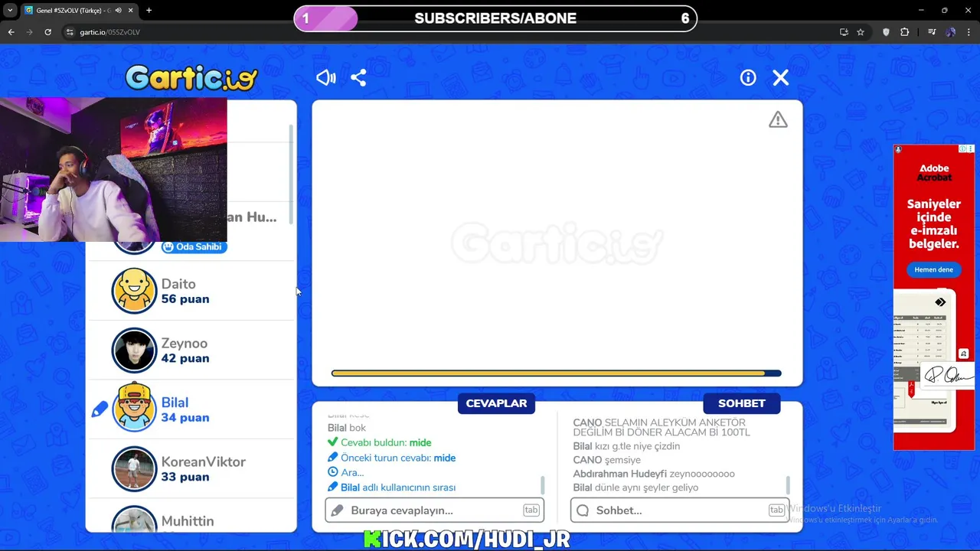Select Zeynoo's player avatar

134,350
